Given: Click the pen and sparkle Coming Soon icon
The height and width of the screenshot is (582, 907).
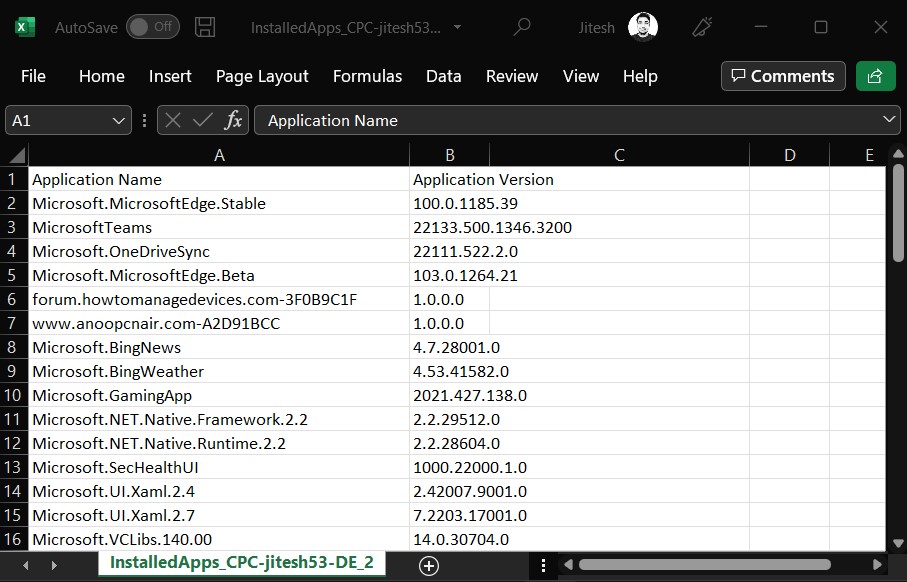Looking at the screenshot, I should coord(702,27).
